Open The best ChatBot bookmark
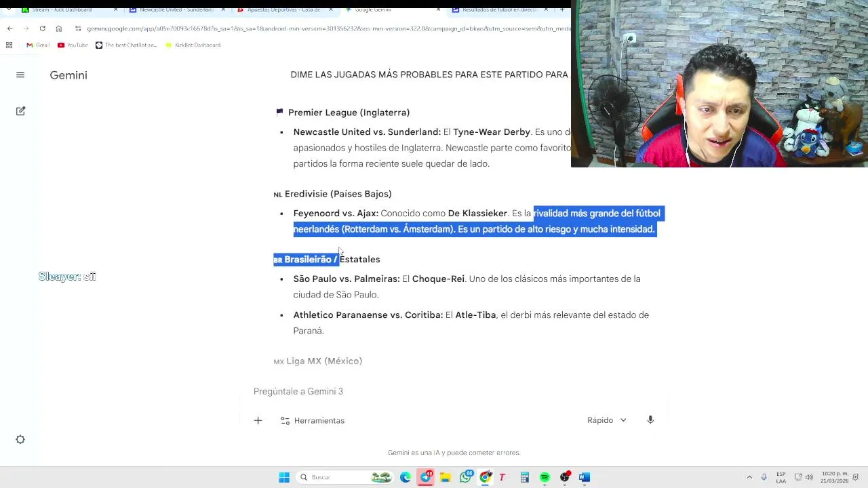868x488 pixels. pyautogui.click(x=126, y=45)
